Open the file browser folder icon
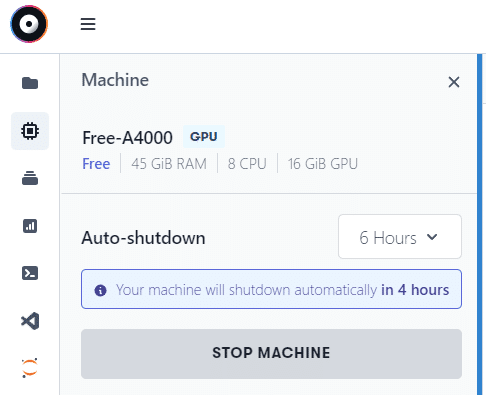Screen dimensions: 486x395 pyautogui.click(x=30, y=83)
